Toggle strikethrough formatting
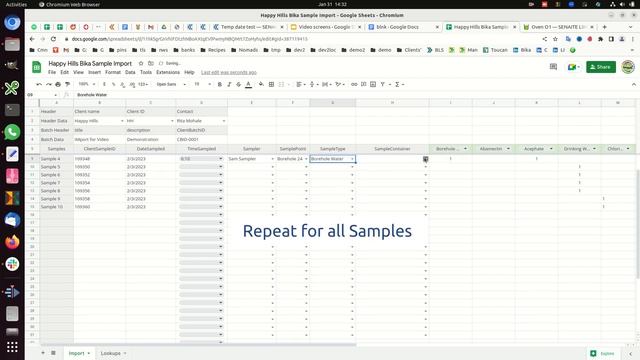Viewport: 640px width, 360px height. 238,84
